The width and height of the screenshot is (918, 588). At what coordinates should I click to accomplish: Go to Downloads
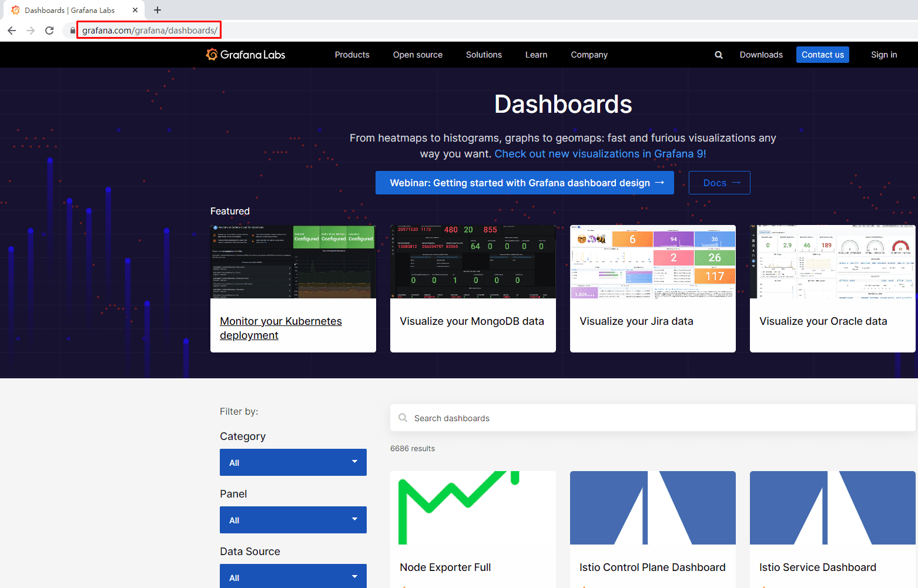click(761, 55)
